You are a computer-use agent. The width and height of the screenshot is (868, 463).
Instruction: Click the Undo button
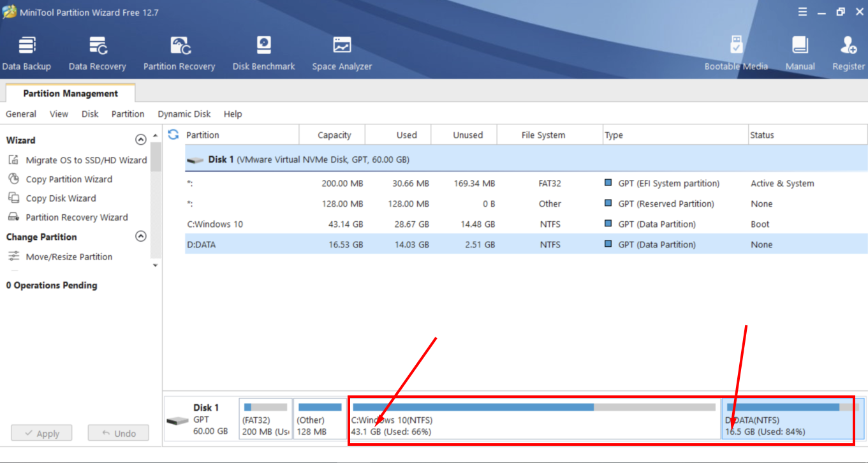click(118, 433)
